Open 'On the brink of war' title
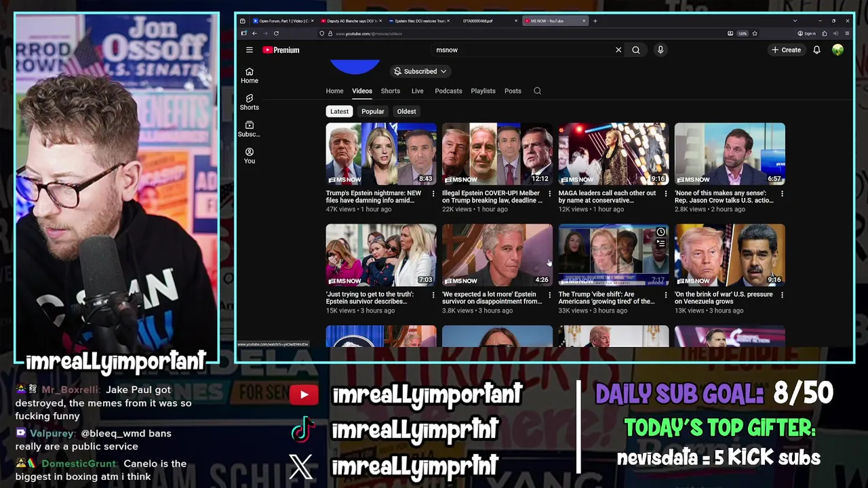Screen dimensions: 868x488 point(724,298)
